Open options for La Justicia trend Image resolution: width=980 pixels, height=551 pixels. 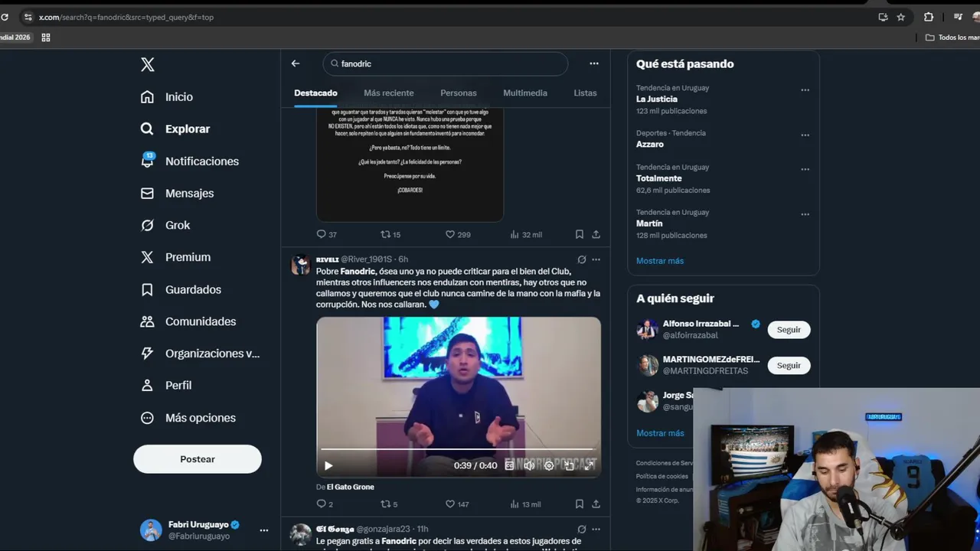pos(805,90)
